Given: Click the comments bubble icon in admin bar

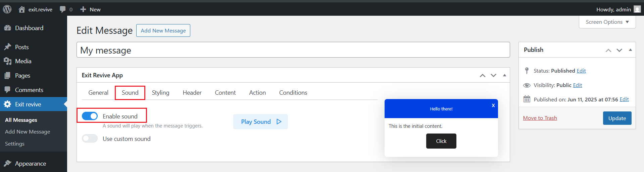Looking at the screenshot, I should point(63,9).
